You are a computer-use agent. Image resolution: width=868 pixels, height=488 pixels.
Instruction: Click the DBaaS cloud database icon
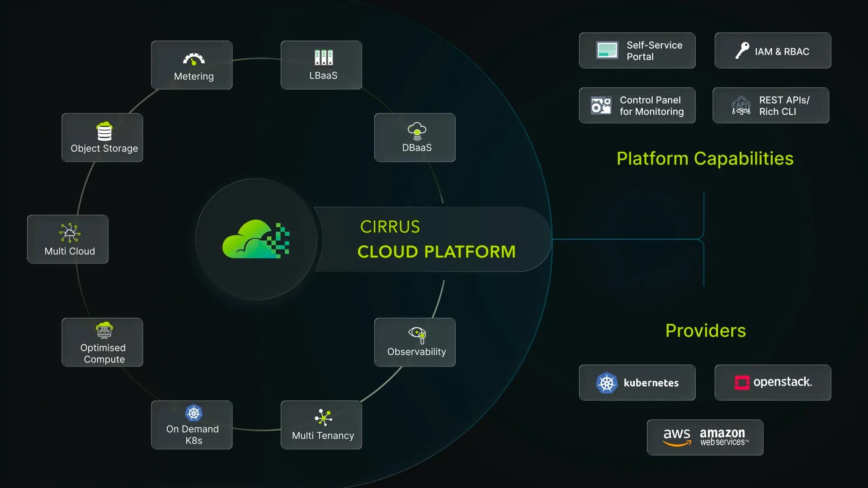(417, 131)
